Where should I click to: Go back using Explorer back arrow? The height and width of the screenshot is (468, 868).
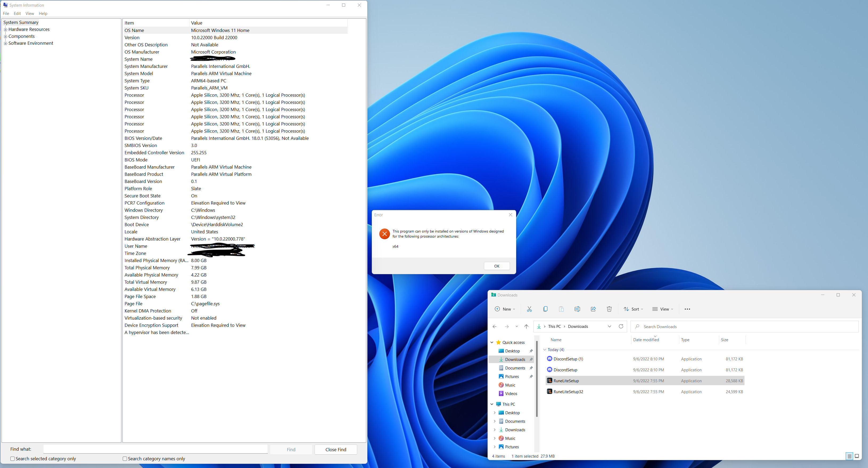pyautogui.click(x=495, y=326)
